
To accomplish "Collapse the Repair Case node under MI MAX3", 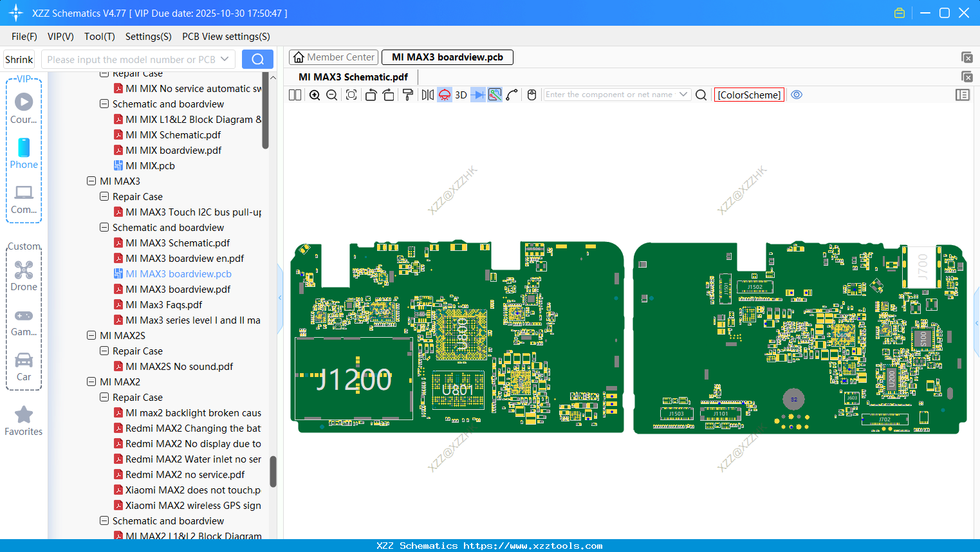I will pyautogui.click(x=104, y=197).
